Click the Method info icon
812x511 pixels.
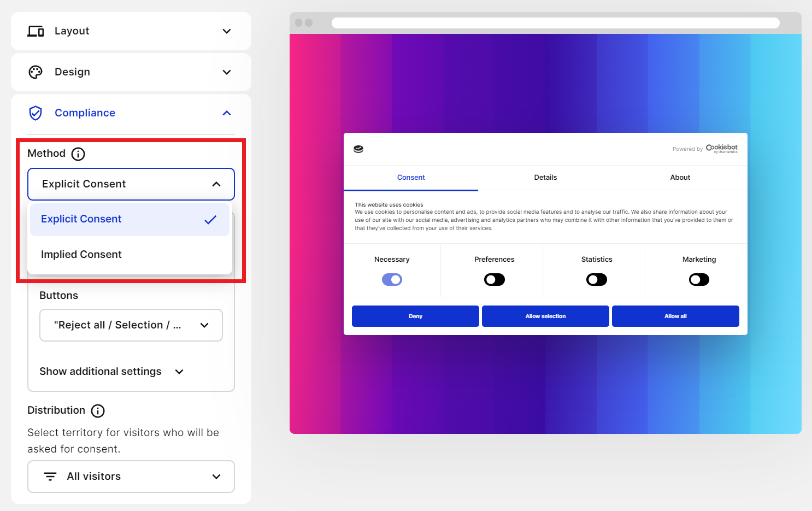point(78,154)
